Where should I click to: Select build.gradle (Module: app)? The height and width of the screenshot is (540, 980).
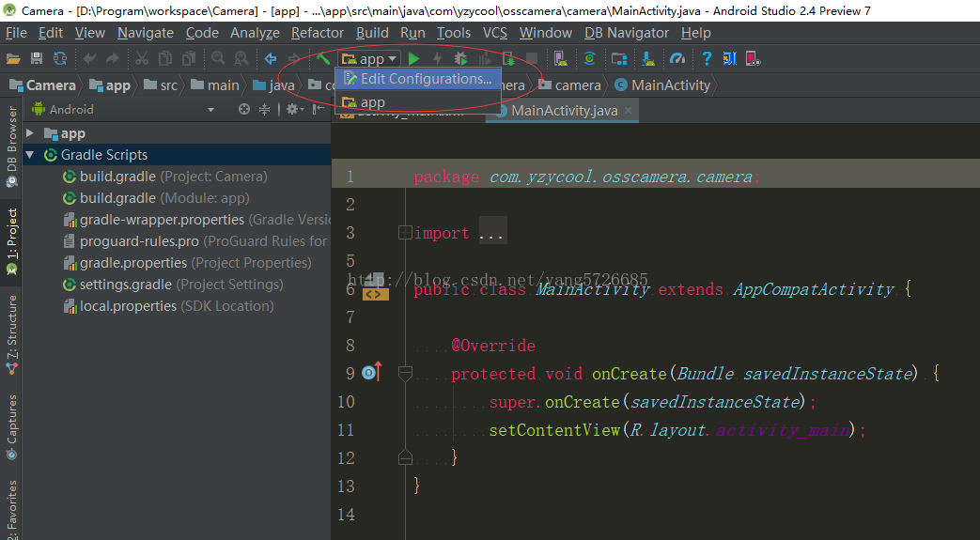pyautogui.click(x=156, y=198)
